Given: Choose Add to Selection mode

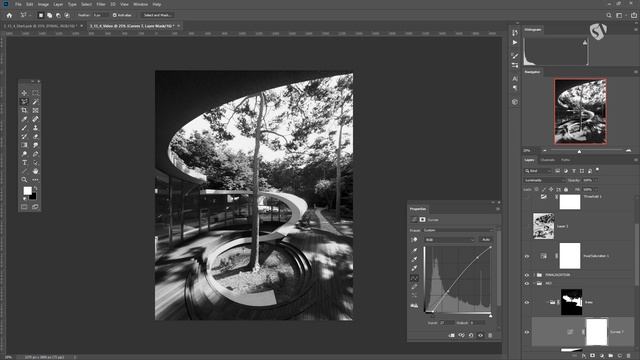Looking at the screenshot, I should coord(49,15).
